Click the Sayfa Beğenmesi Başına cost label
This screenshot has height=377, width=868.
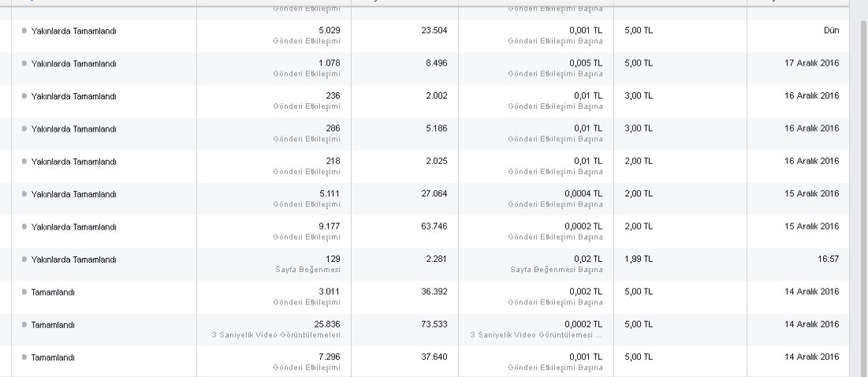point(557,270)
